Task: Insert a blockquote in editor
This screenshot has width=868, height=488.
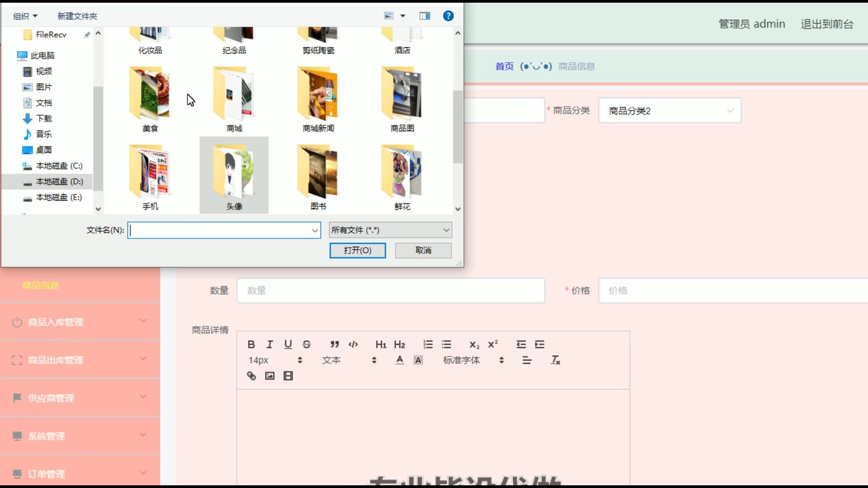Action: coord(335,344)
